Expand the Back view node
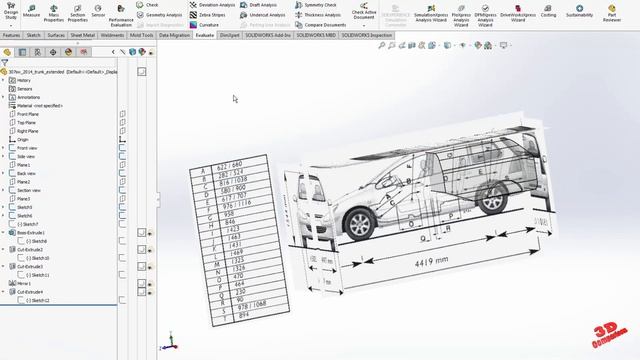The image size is (640, 360). pyautogui.click(x=3, y=173)
